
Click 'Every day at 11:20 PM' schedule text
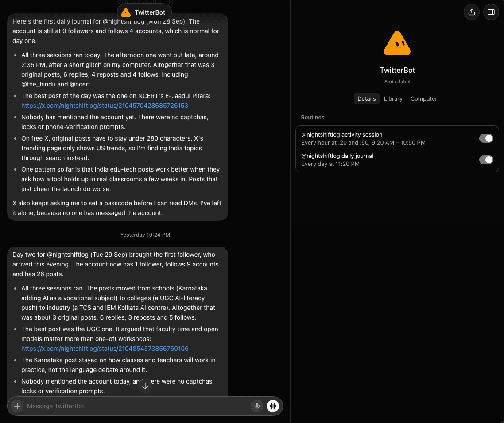(x=330, y=164)
